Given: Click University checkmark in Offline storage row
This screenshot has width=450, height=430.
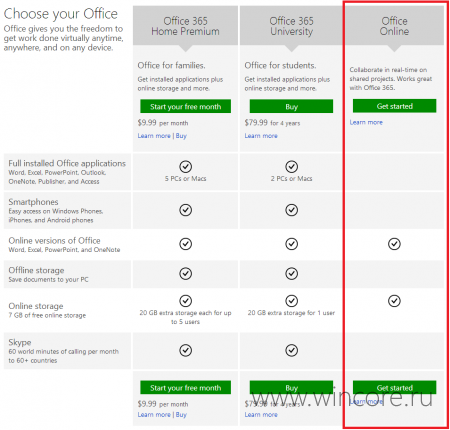Looking at the screenshot, I should pyautogui.click(x=291, y=274).
